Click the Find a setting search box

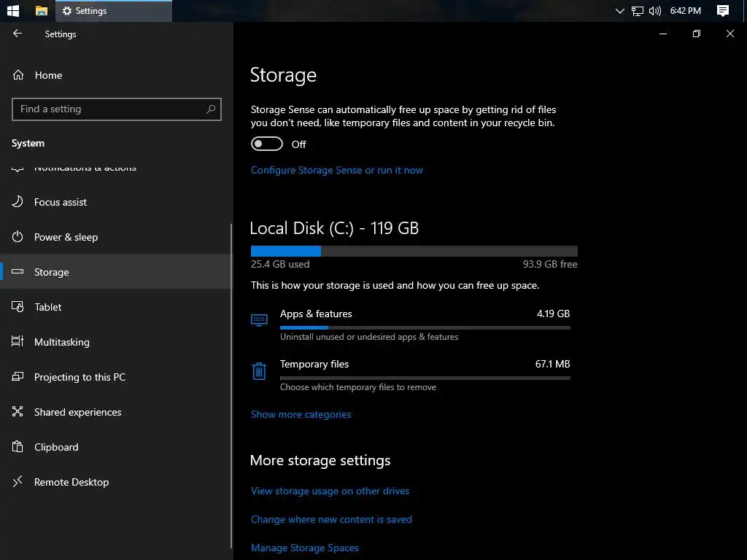coord(116,109)
